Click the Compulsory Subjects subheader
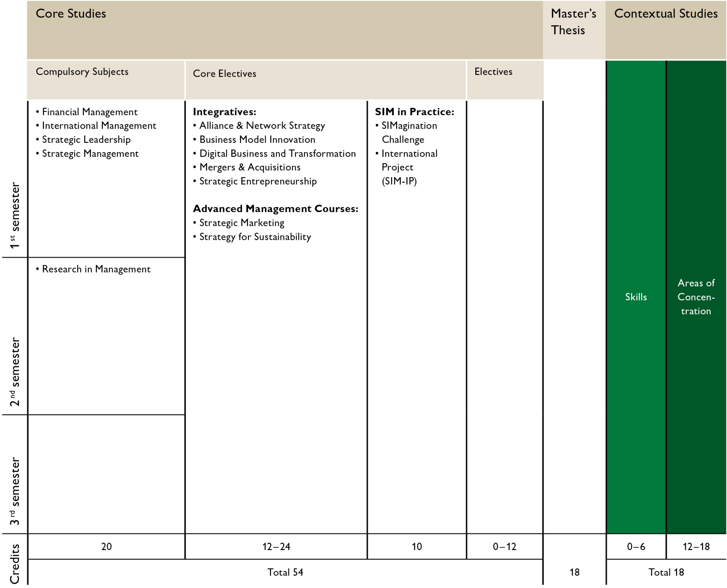 click(82, 72)
